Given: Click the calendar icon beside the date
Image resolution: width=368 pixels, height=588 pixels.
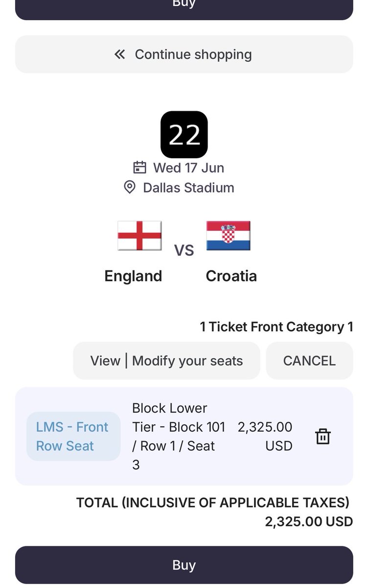Looking at the screenshot, I should [x=140, y=168].
